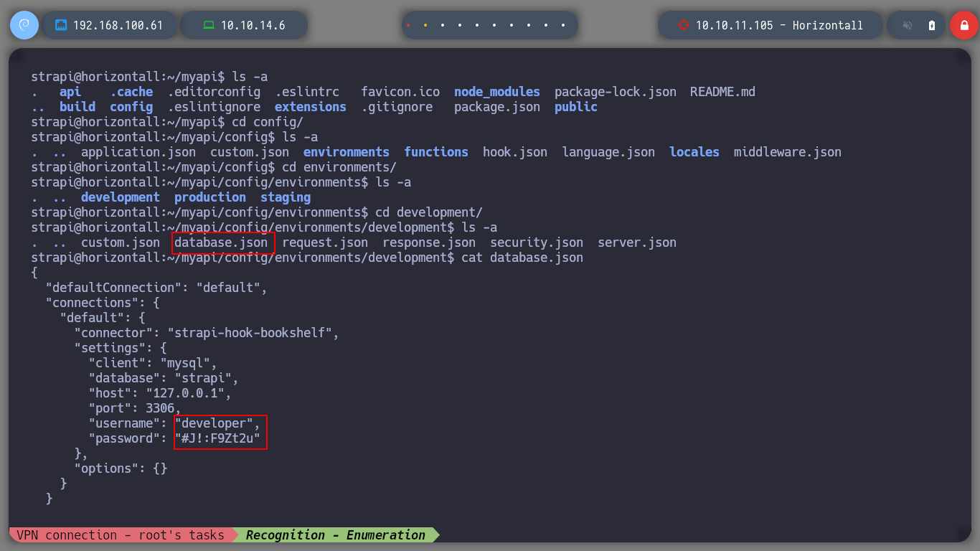
Task: Click the node_modules directory name
Action: point(497,92)
